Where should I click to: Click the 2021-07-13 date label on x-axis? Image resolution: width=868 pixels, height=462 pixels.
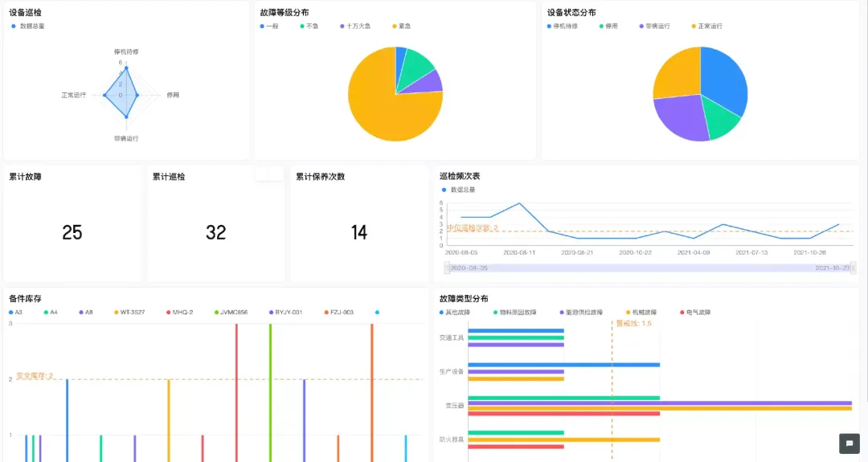pos(751,252)
